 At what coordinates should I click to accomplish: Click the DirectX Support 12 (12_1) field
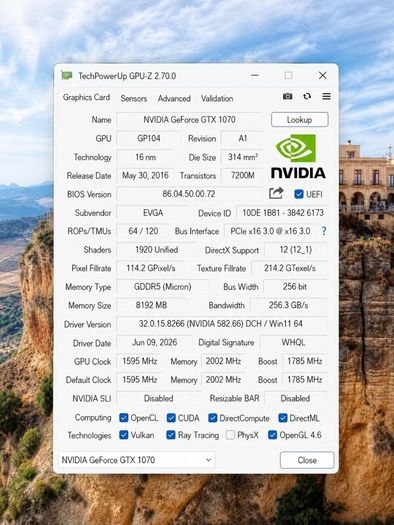coord(296,250)
